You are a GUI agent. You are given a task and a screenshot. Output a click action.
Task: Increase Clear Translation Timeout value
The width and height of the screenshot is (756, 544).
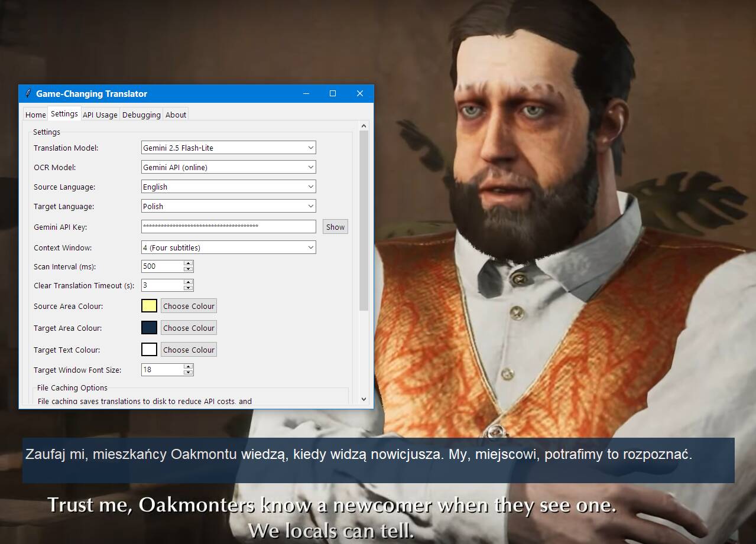tap(189, 282)
